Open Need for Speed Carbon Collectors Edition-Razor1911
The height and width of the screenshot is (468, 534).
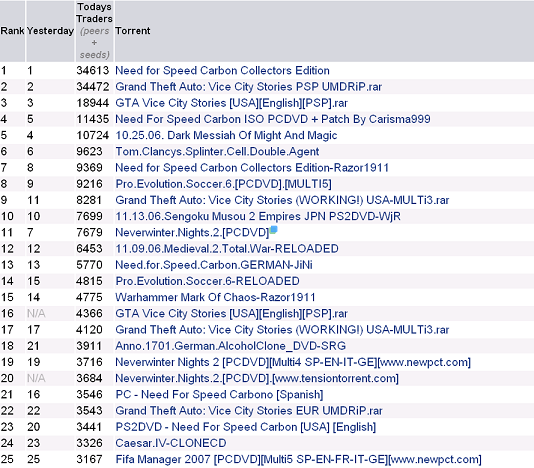coord(252,168)
